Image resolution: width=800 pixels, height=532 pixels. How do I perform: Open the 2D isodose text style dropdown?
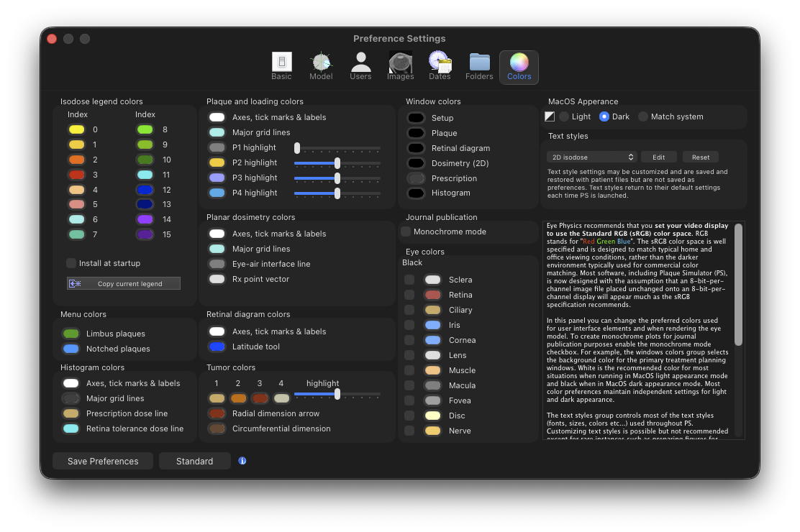coord(591,157)
